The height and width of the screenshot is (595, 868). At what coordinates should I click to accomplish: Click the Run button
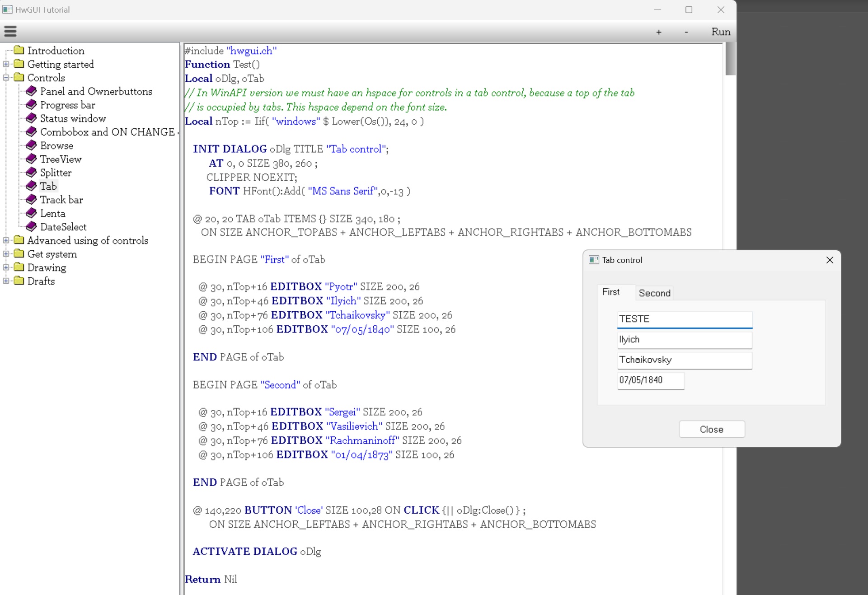(x=721, y=32)
